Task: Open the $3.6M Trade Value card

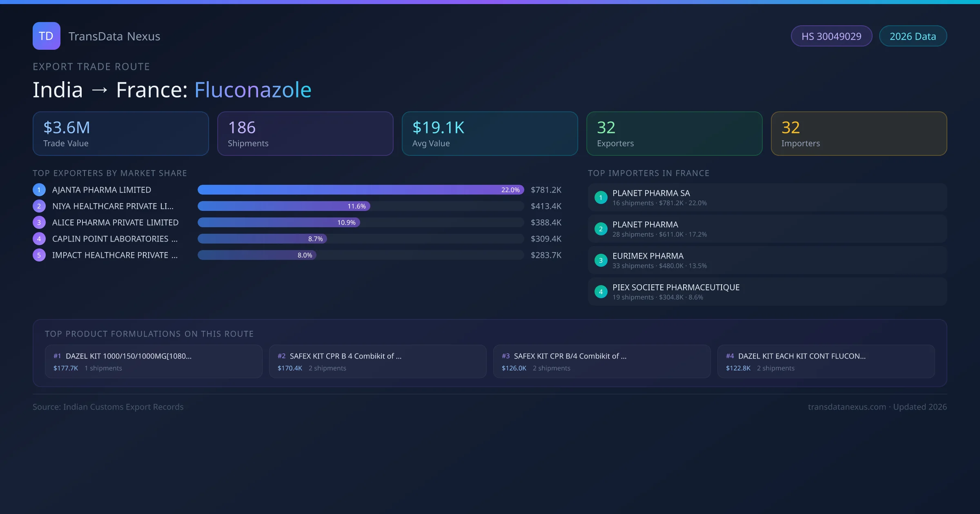Action: click(x=120, y=133)
